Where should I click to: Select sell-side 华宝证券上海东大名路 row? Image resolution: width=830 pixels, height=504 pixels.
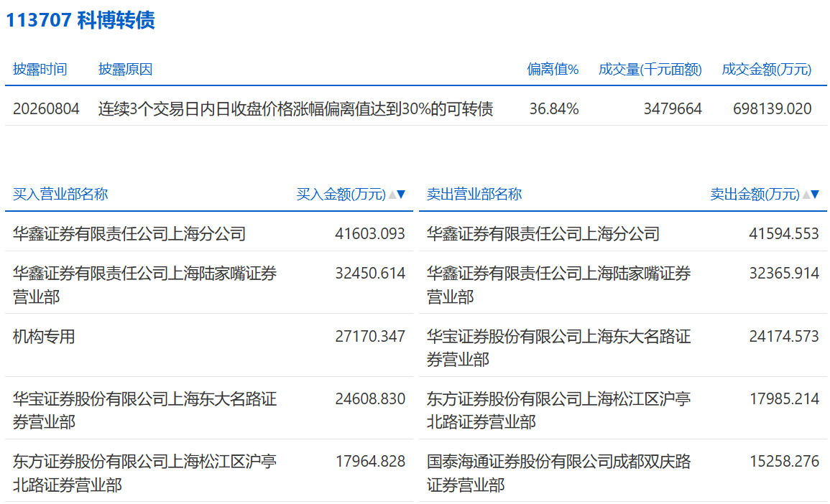pos(623,347)
